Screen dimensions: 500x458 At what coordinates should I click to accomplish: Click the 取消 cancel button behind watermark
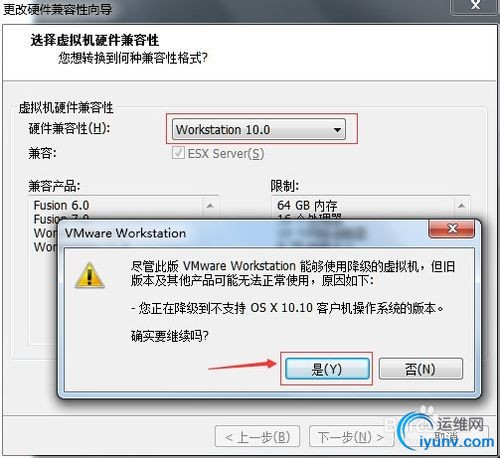pyautogui.click(x=445, y=436)
